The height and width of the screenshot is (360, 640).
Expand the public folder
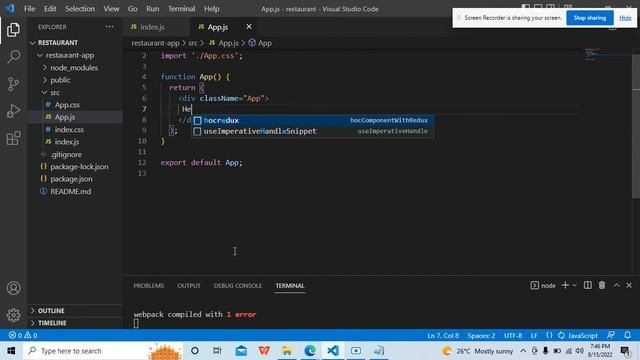(x=75, y=80)
